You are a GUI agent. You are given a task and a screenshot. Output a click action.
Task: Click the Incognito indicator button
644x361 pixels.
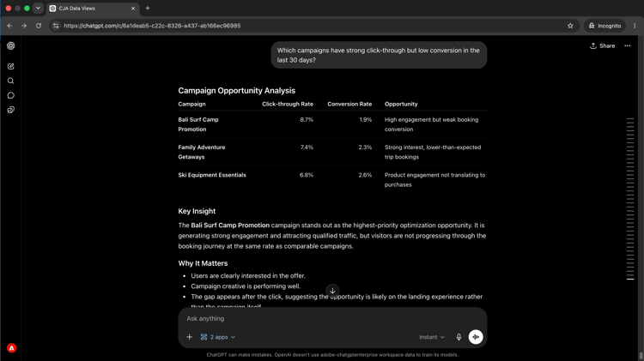(605, 26)
